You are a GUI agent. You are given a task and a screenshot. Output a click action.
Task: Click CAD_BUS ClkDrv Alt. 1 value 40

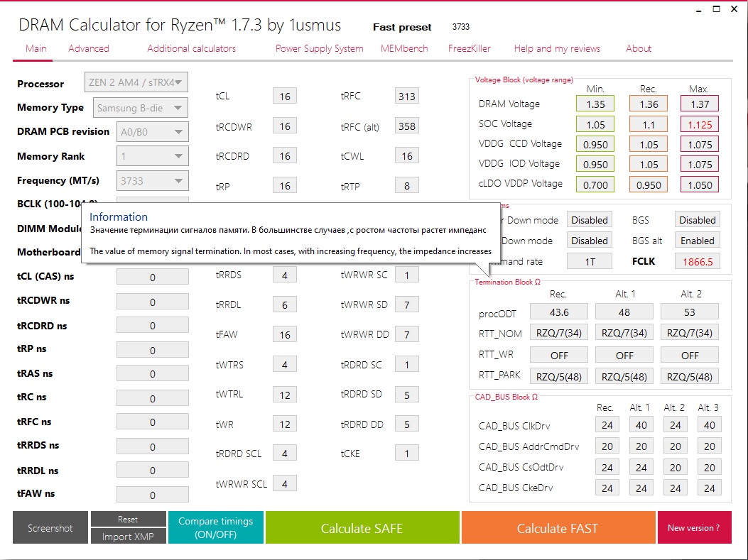tap(641, 424)
